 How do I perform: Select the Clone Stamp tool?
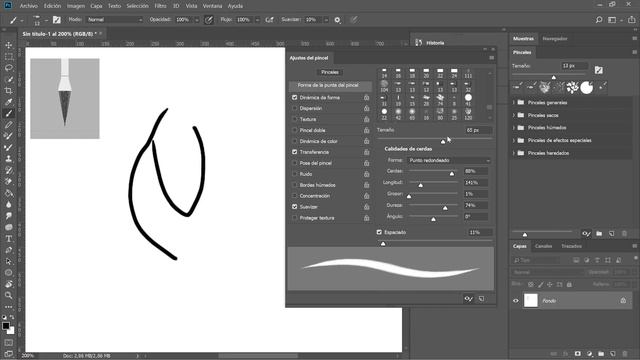pos(9,159)
